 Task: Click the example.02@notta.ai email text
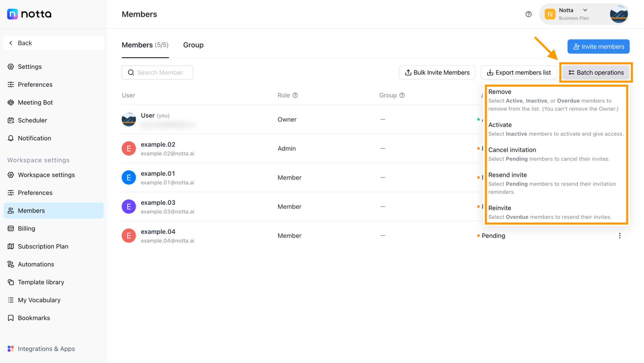point(167,154)
